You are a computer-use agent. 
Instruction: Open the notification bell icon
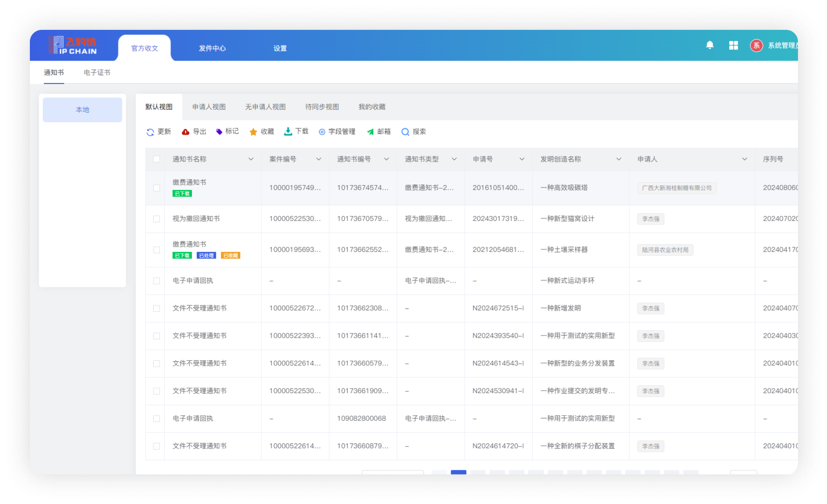(710, 45)
